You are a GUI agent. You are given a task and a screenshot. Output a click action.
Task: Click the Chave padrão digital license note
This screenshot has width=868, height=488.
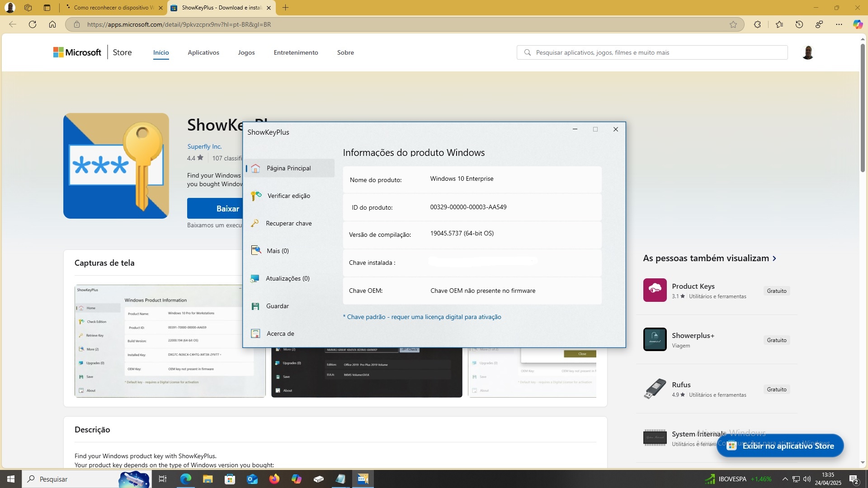[x=422, y=317]
